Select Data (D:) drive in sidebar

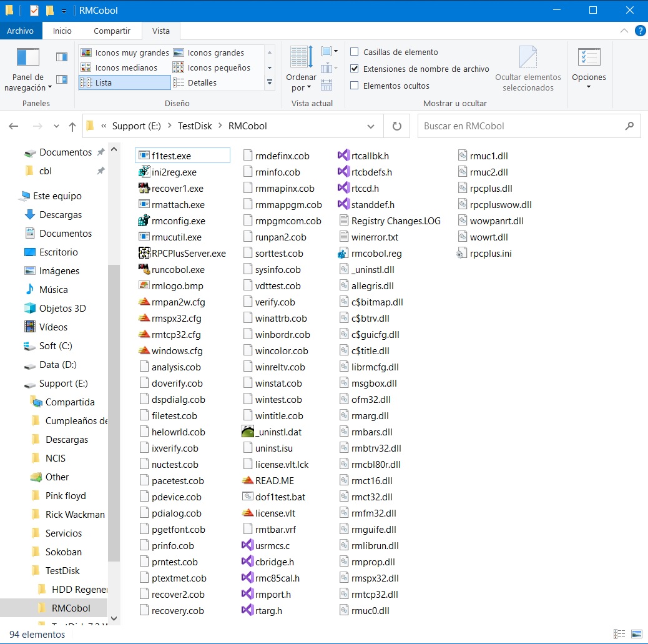point(58,364)
